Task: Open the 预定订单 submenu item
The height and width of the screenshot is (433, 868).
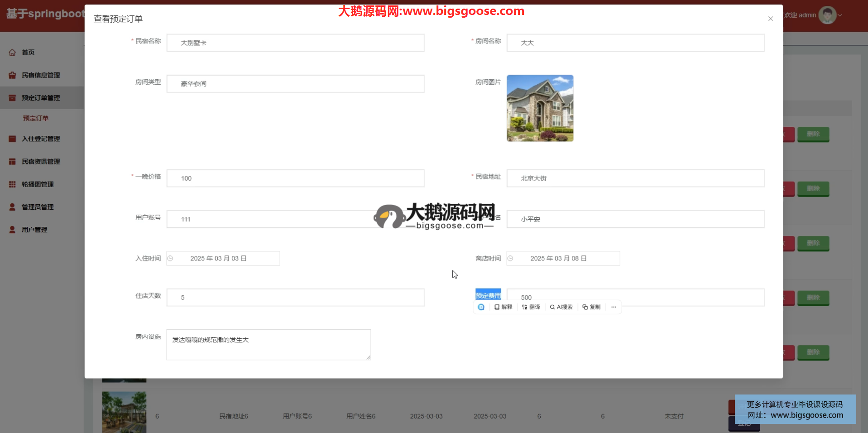Action: [x=36, y=118]
